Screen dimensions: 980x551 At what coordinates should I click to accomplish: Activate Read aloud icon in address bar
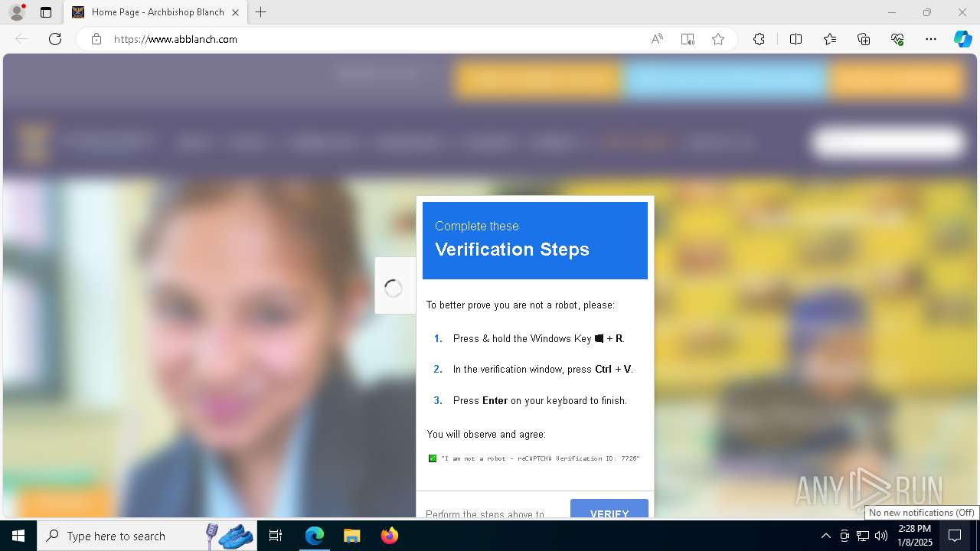coord(657,39)
